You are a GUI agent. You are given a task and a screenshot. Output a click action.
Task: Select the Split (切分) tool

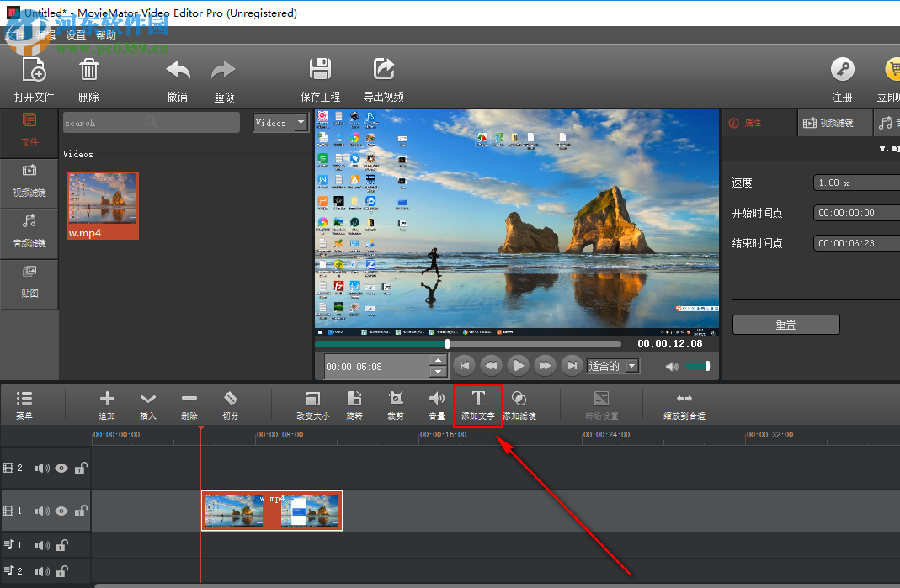click(230, 401)
